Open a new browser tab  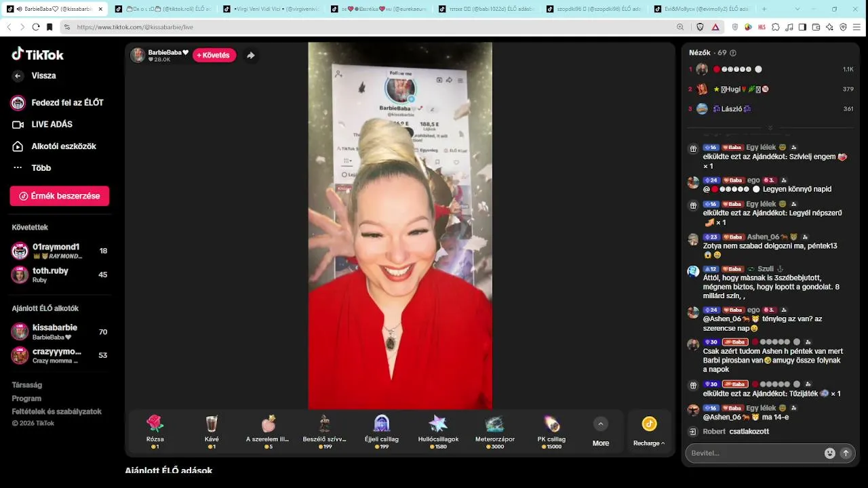pos(764,9)
